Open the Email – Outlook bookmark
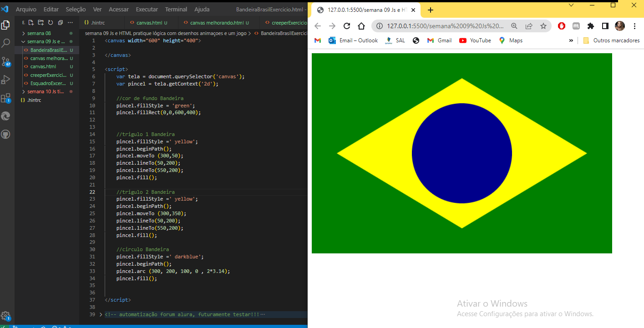The height and width of the screenshot is (328, 644). point(354,40)
